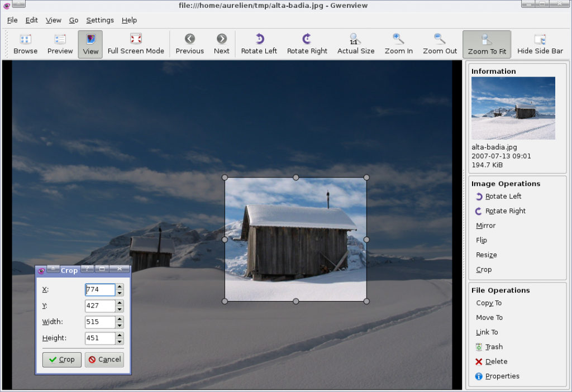This screenshot has height=392, width=572.
Task: Toggle the View mode button
Action: click(90, 44)
